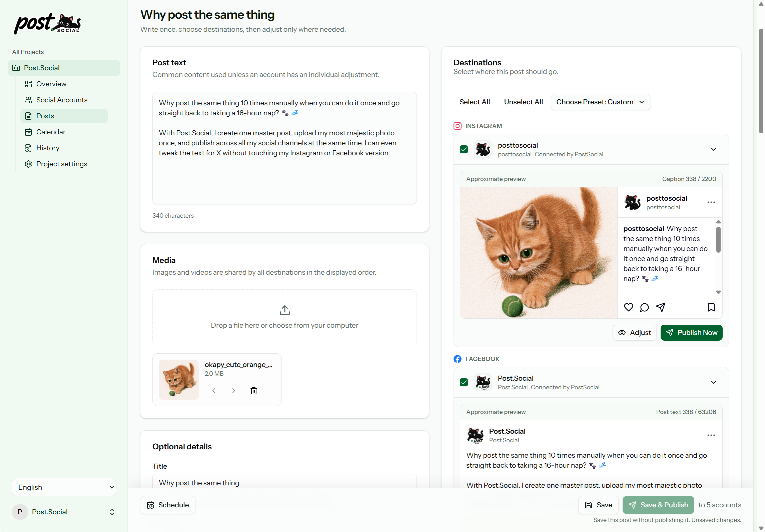Click Unselect All destinations

[523, 102]
